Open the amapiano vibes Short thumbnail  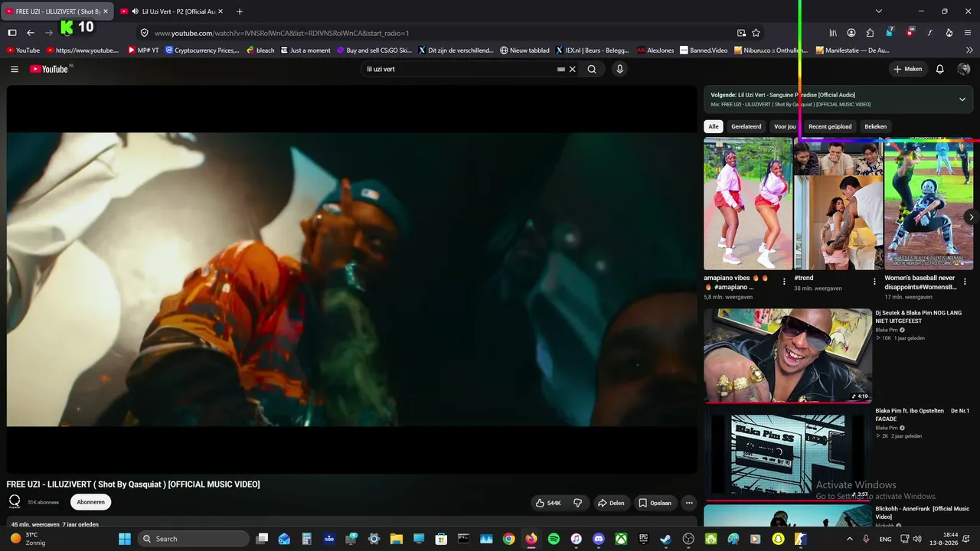(748, 204)
